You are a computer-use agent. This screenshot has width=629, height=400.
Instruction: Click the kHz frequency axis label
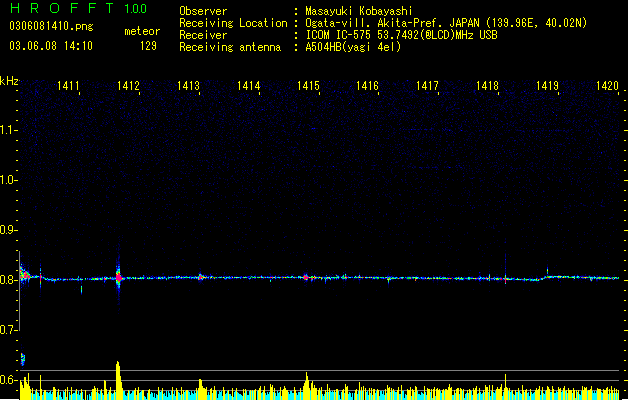click(9, 81)
